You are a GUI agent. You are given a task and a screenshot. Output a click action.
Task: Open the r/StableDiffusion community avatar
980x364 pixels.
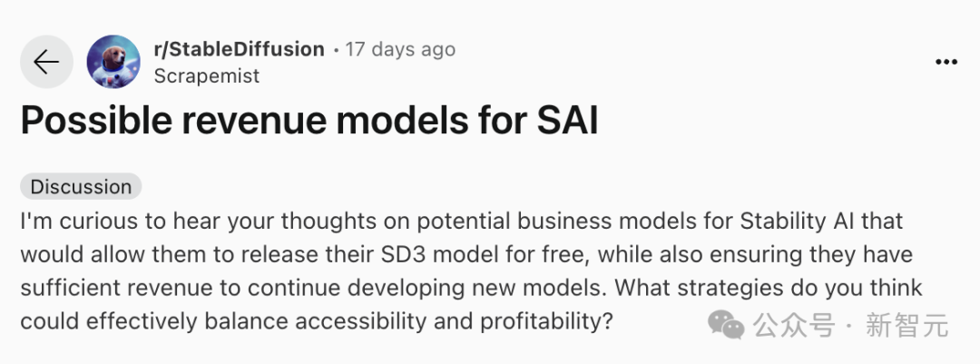click(113, 62)
